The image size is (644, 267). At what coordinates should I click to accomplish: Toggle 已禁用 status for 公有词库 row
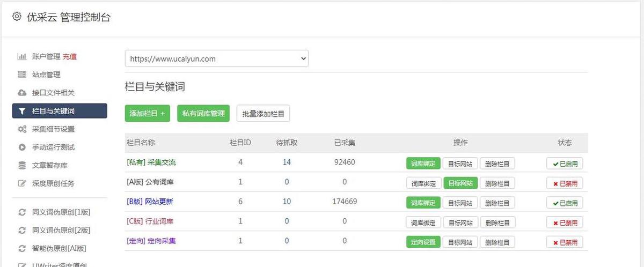point(565,183)
